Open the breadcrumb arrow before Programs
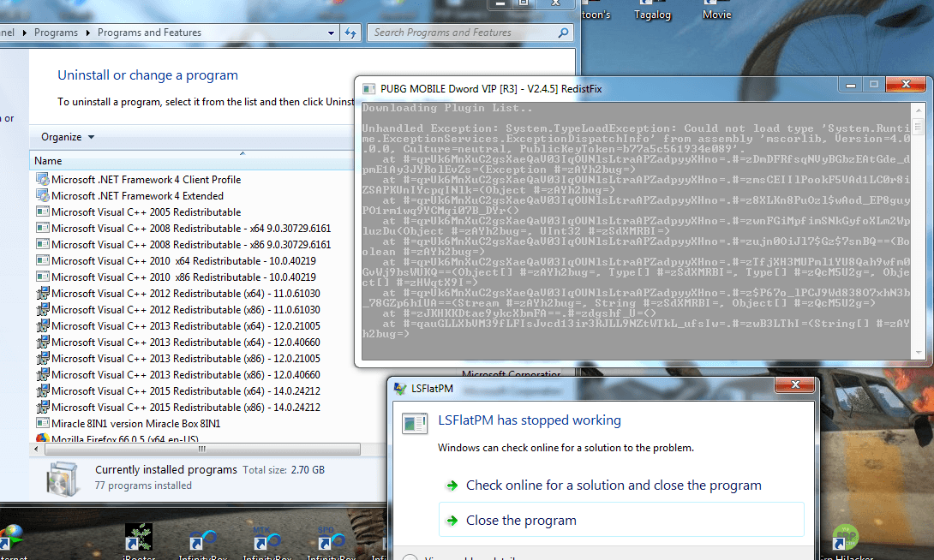This screenshot has width=934, height=560. 25,33
